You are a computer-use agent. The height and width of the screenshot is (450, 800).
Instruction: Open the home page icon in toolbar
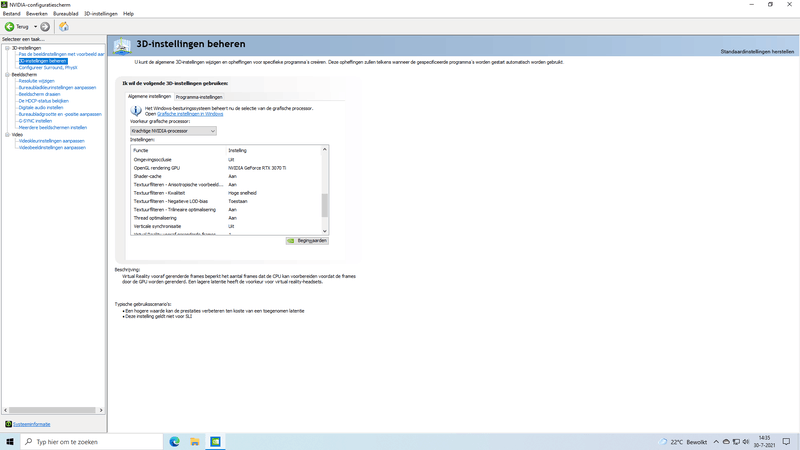tap(64, 27)
